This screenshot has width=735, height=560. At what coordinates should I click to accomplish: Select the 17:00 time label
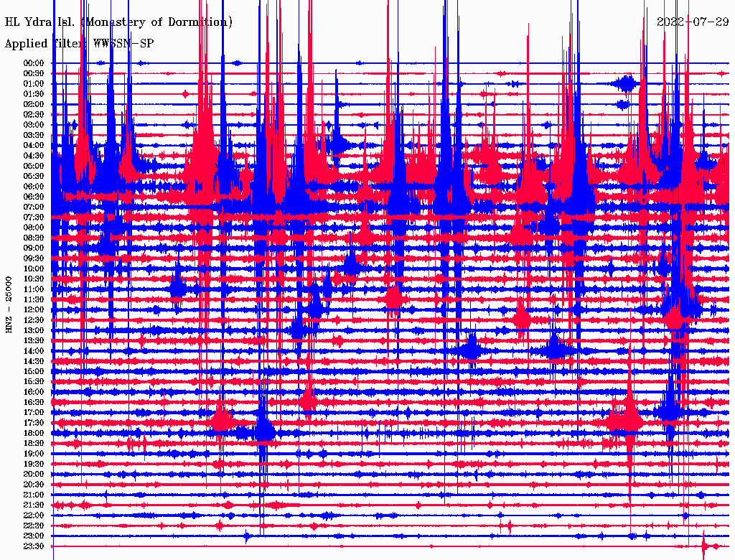(x=33, y=413)
